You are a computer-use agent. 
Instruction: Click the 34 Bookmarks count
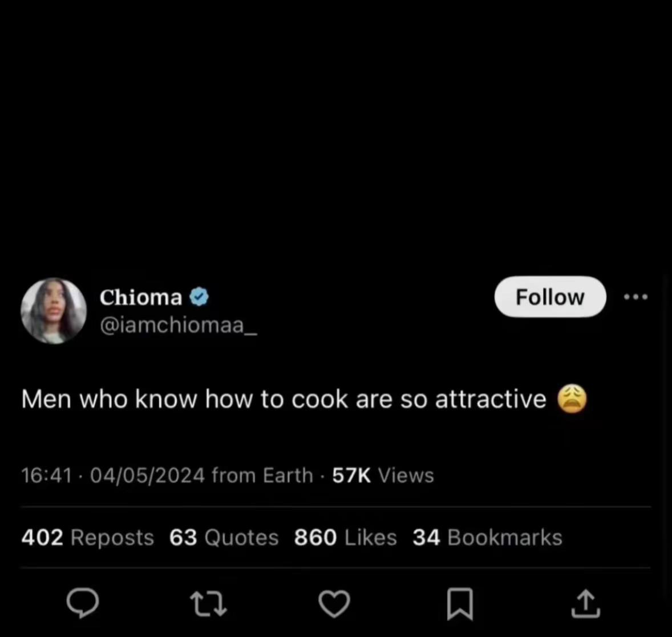[x=487, y=537]
